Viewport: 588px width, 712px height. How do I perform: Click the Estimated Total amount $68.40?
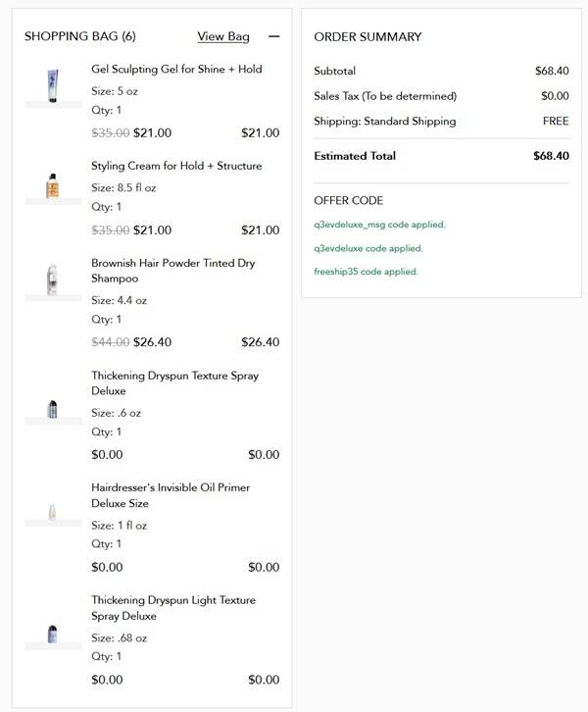pyautogui.click(x=551, y=156)
